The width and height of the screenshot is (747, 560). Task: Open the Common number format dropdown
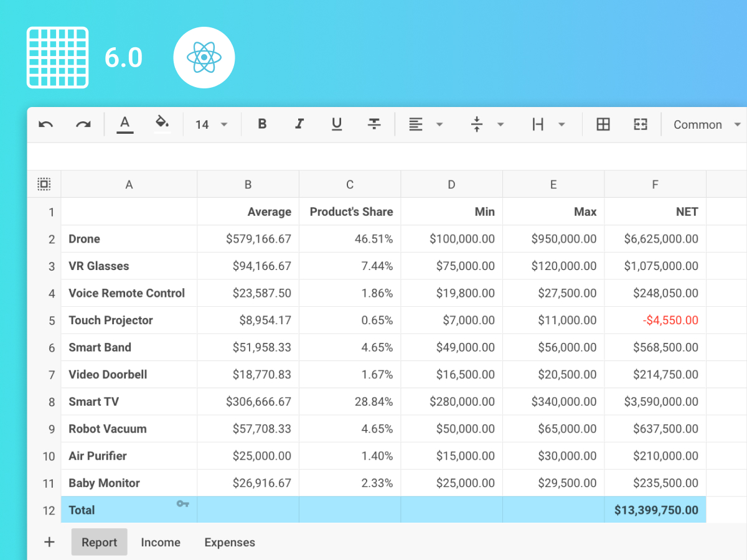click(x=708, y=124)
